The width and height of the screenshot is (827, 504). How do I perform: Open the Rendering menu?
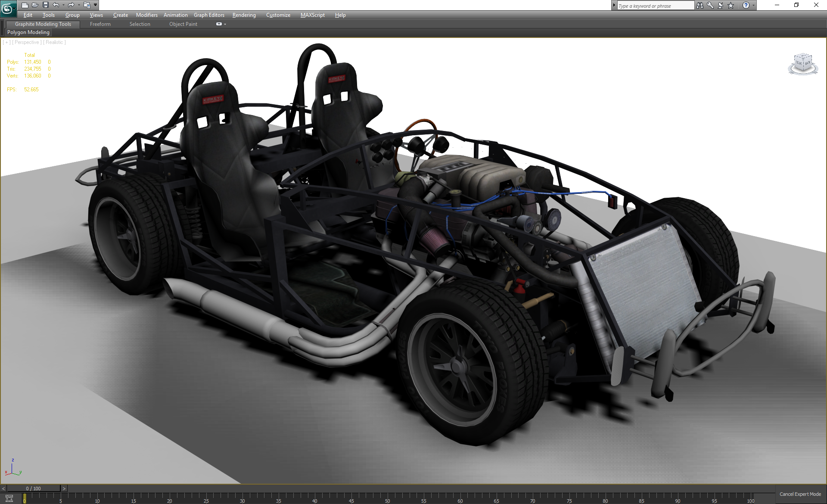tap(244, 15)
